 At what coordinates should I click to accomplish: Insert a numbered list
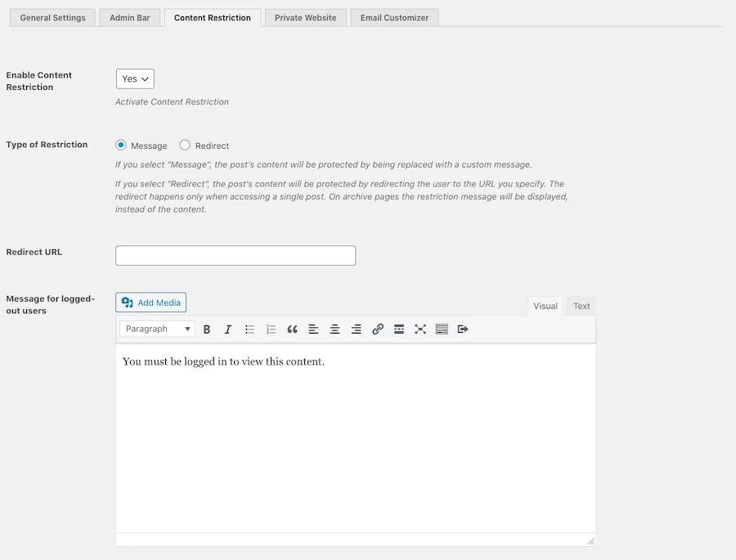pos(271,329)
